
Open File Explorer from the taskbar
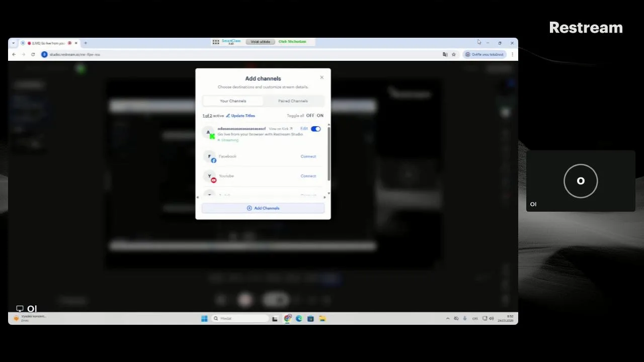(322, 318)
